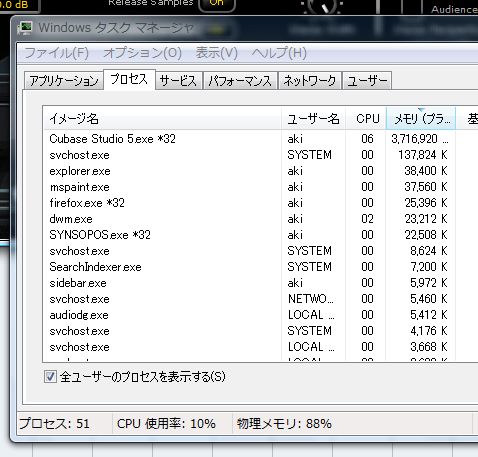478x457 pixels.
Task: Click the 25,396 K memory value
Action: click(425, 203)
